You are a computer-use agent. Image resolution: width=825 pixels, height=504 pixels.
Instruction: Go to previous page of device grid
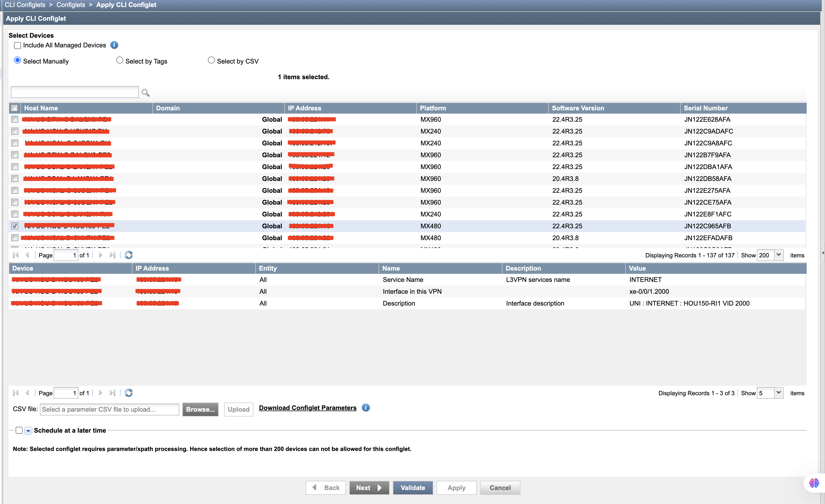click(27, 255)
